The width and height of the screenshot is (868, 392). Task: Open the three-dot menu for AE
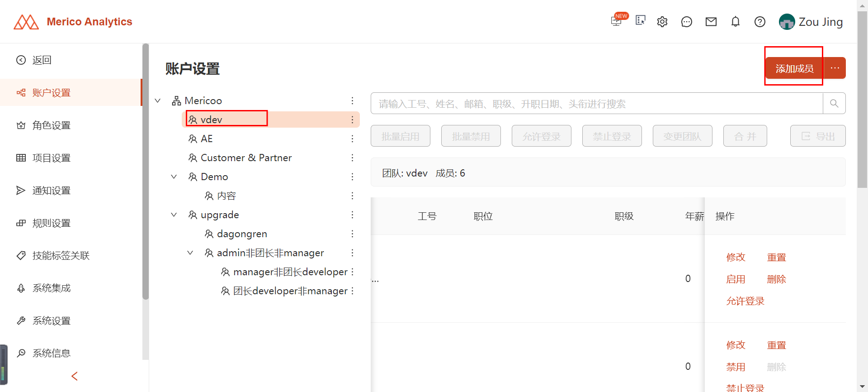(x=352, y=139)
